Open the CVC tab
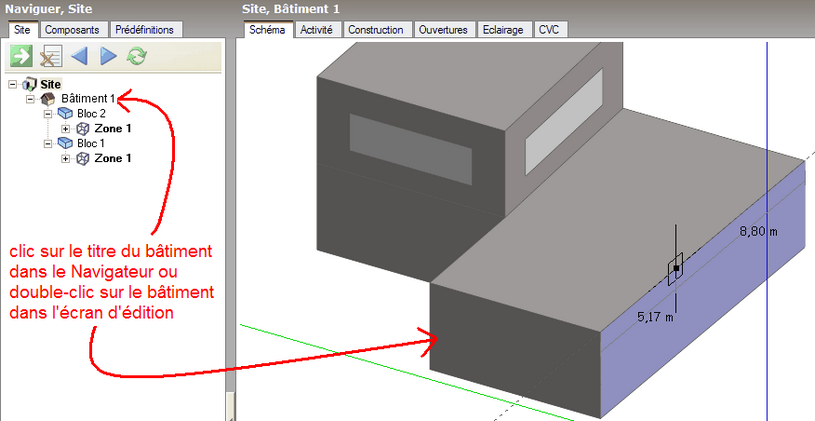815x421 pixels. tap(549, 30)
